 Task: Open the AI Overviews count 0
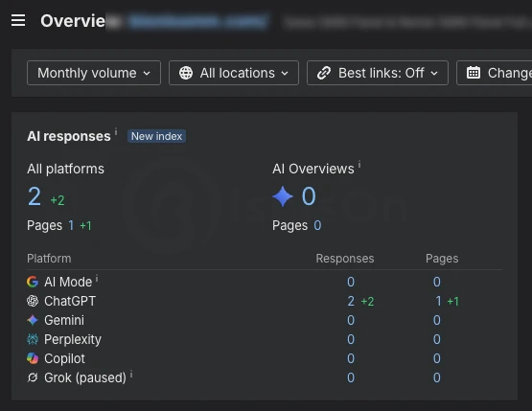(x=309, y=196)
